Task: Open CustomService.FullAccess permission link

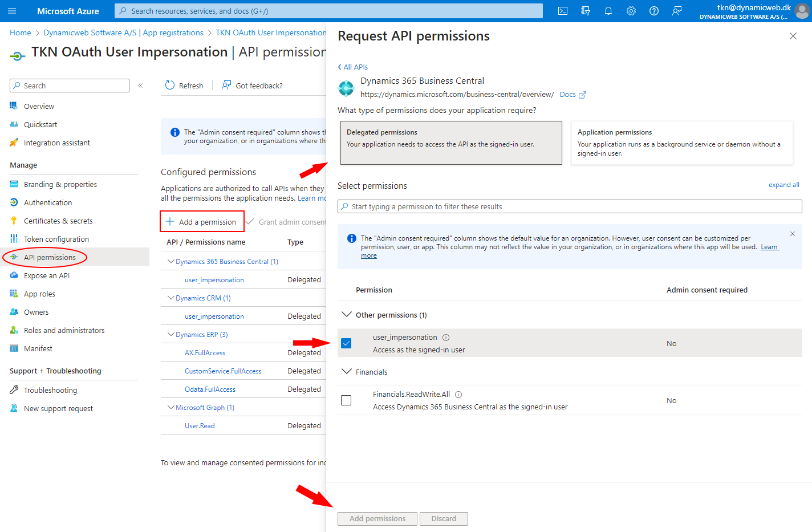Action: point(223,371)
